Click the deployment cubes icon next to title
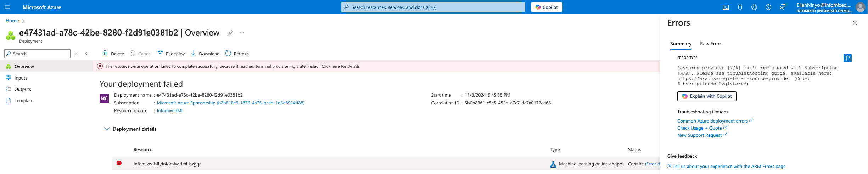 (11, 36)
